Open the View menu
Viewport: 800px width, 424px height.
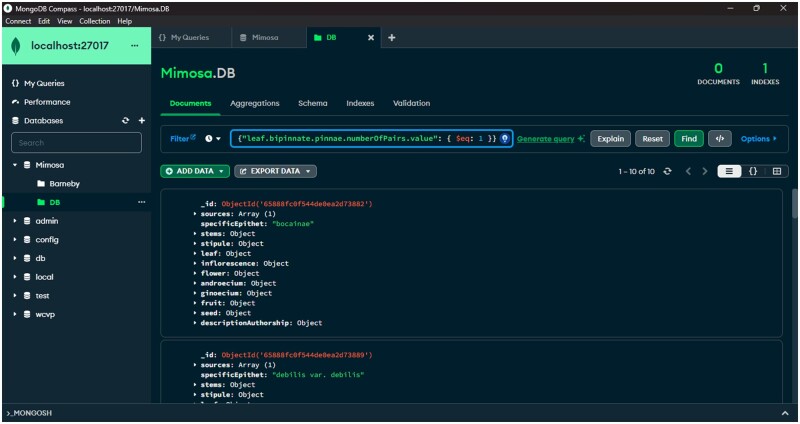click(65, 21)
